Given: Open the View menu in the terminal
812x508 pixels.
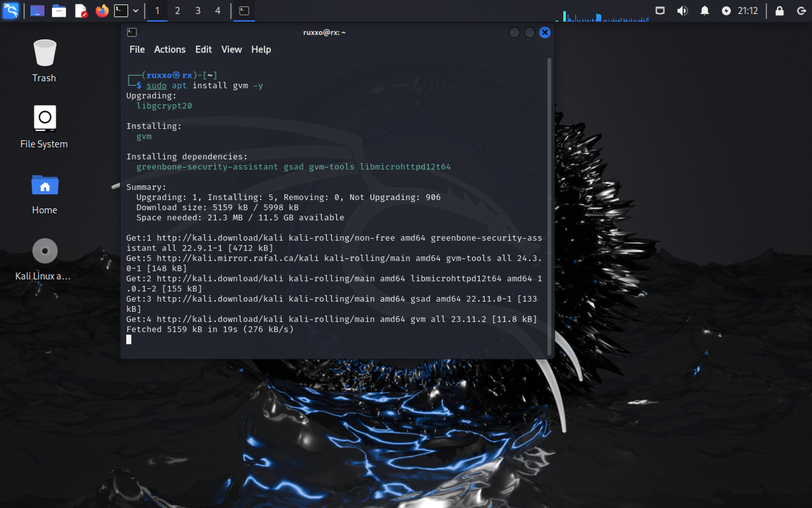Looking at the screenshot, I should click(232, 50).
